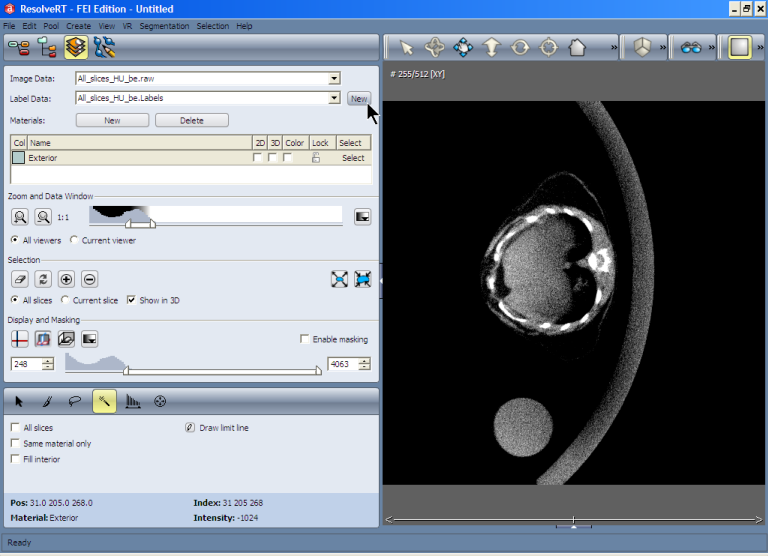Viewport: 768px width, 556px height.
Task: Toggle Show in 3D checkbox
Action: tap(131, 300)
